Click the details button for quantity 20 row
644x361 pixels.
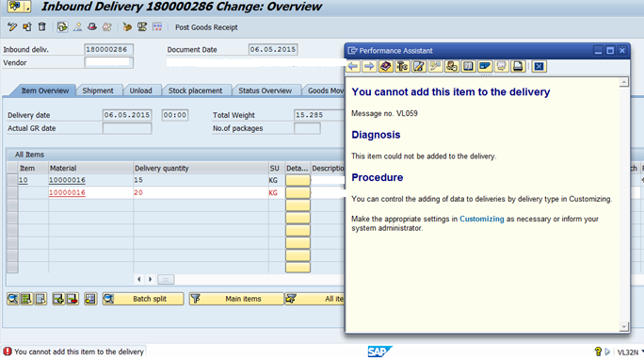(298, 192)
